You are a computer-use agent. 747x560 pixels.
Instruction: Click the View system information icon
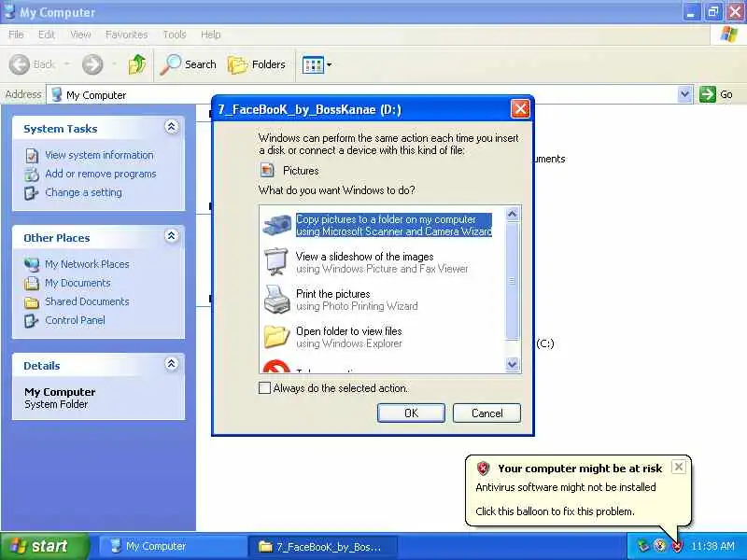pyautogui.click(x=32, y=156)
